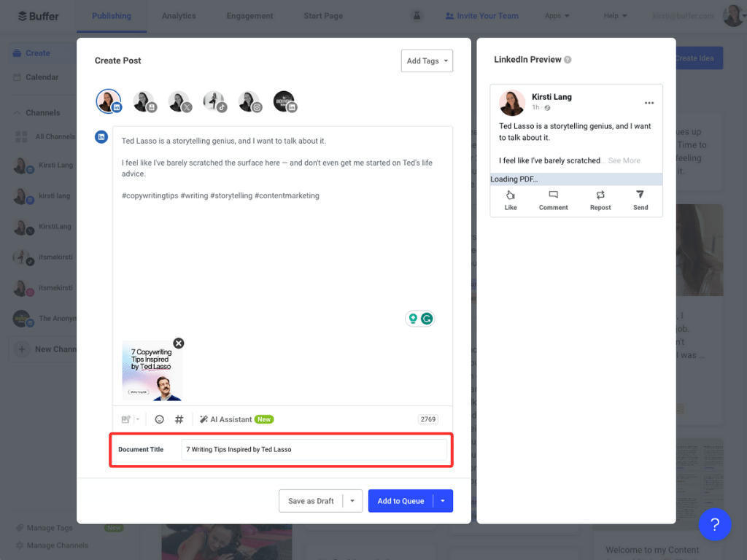Toggle the second channel avatar in composer
The height and width of the screenshot is (560, 747).
coord(144,101)
